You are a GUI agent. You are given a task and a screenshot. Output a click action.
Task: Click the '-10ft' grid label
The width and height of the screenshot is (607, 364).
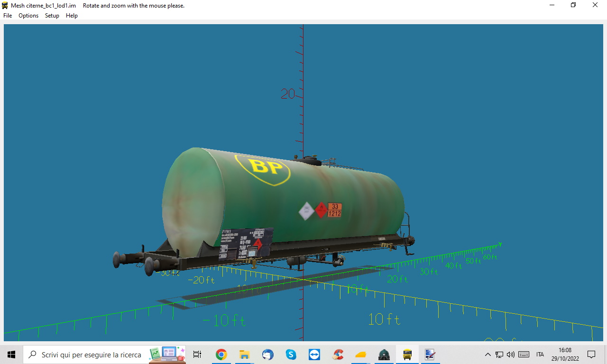point(224,320)
